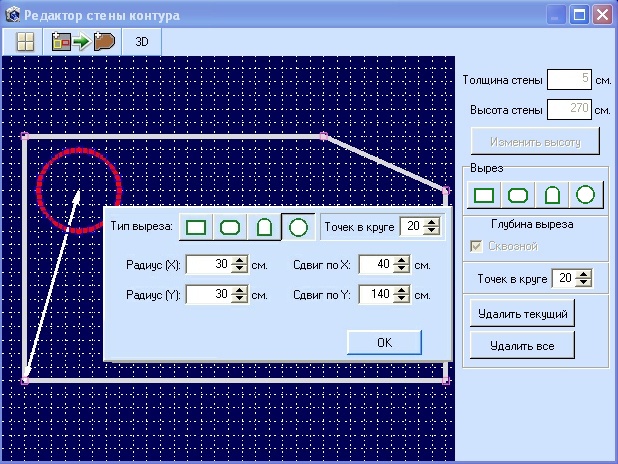Click the Удалить все button
618x464 pixels.
(522, 345)
